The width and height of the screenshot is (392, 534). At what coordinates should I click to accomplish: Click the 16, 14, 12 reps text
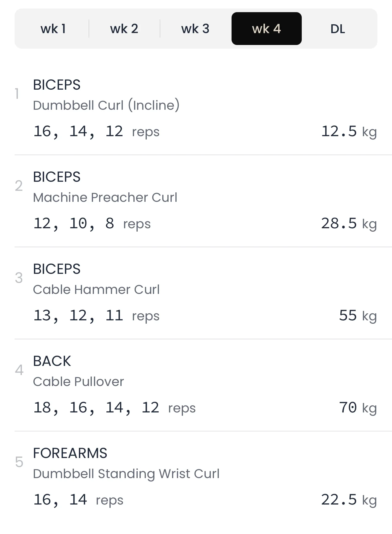(96, 132)
